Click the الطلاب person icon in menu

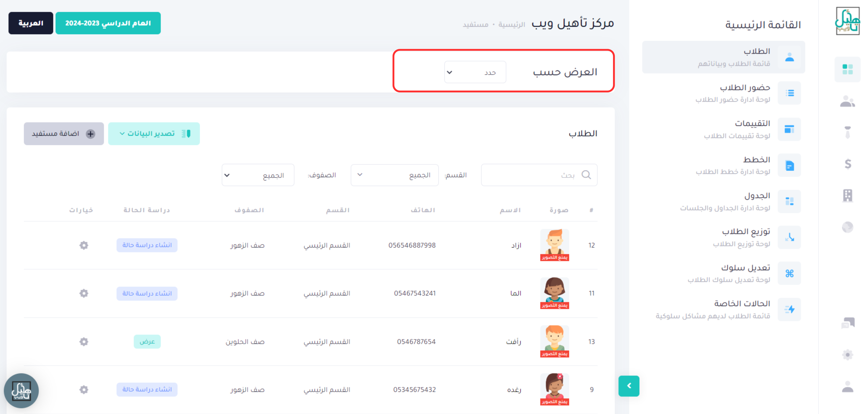tap(789, 57)
